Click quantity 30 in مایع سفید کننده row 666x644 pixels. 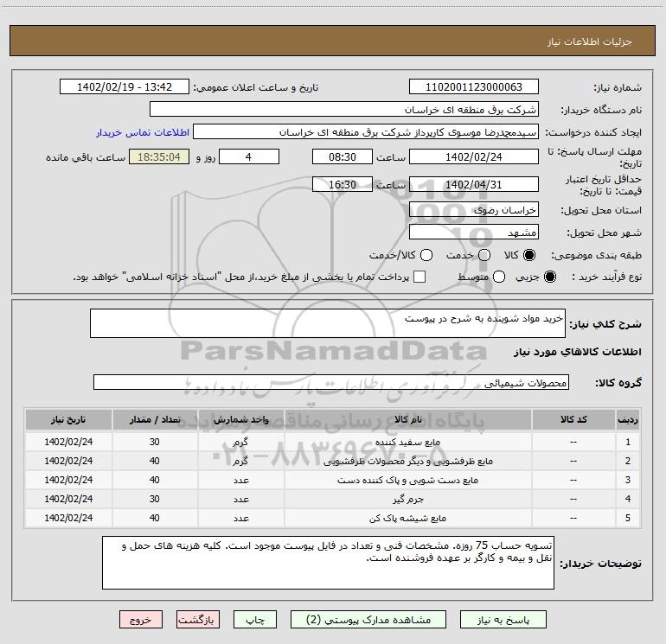155,442
